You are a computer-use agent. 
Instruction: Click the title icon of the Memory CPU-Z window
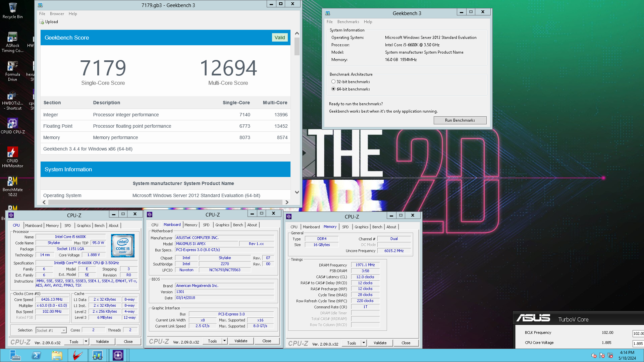point(289,217)
